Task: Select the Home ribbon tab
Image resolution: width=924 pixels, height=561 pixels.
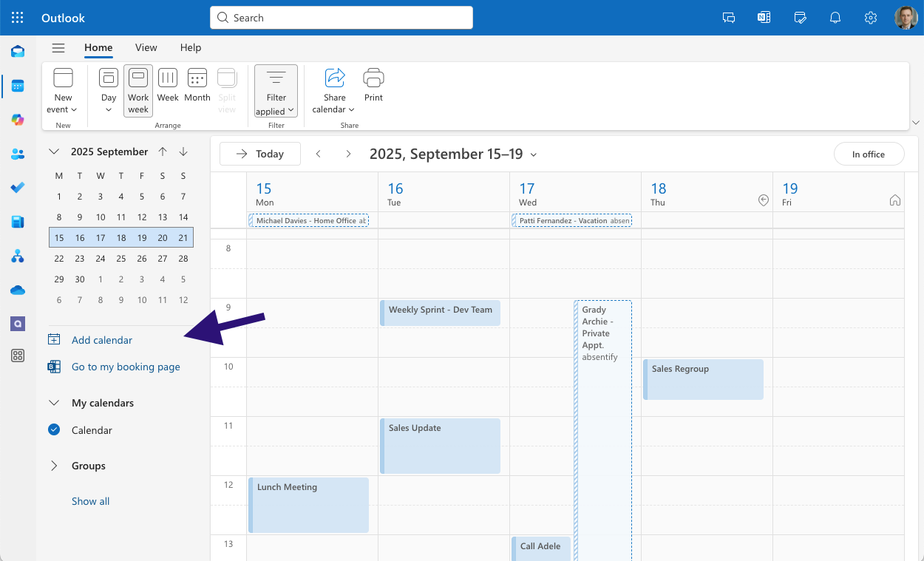Action: [x=98, y=47]
